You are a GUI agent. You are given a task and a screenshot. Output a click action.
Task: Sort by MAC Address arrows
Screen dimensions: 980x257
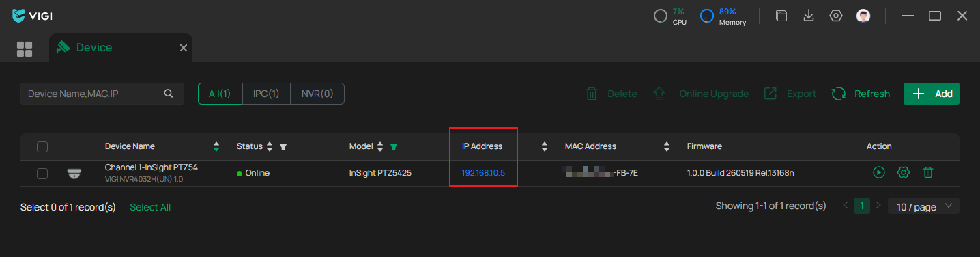pos(667,146)
